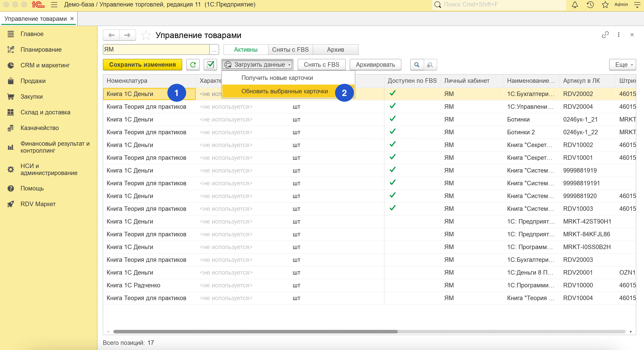Click Сохранить изменения button
This screenshot has width=644, height=350.
142,64
